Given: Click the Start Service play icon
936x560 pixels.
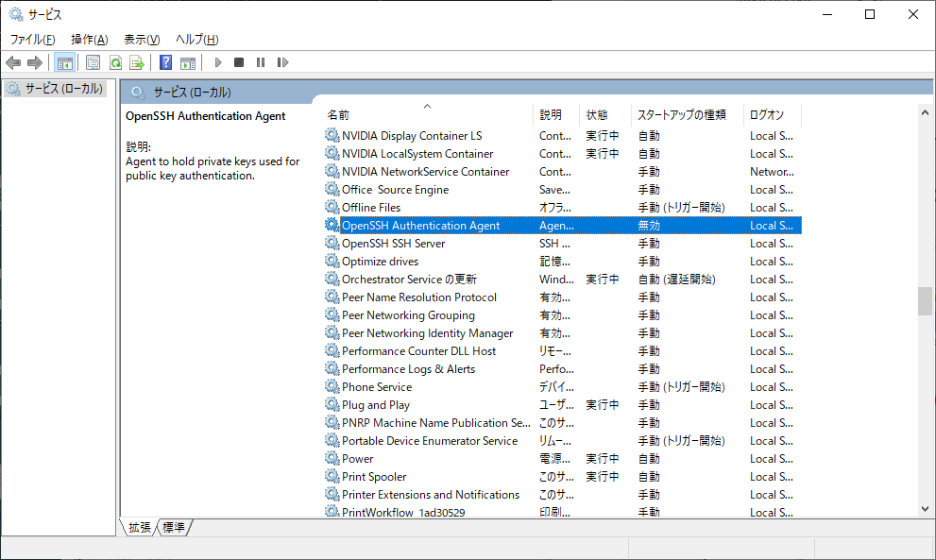Looking at the screenshot, I should tap(218, 62).
